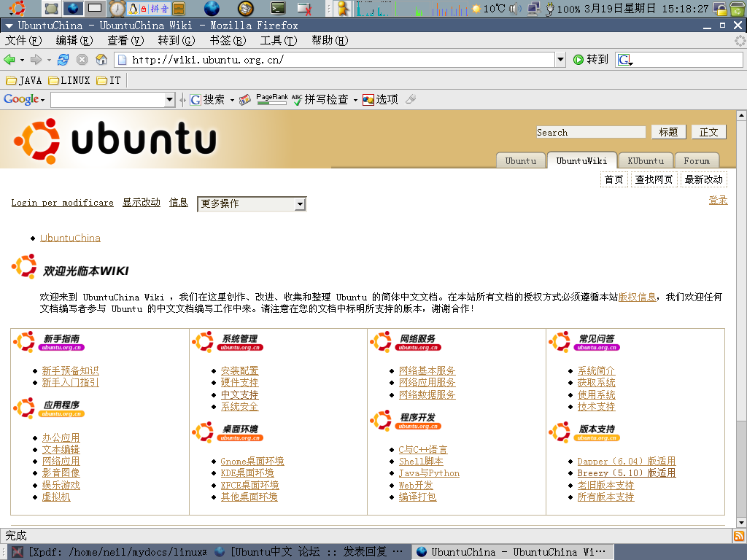This screenshot has width=747, height=560.
Task: Click the 拼音 input method indicator
Action: 159,8
